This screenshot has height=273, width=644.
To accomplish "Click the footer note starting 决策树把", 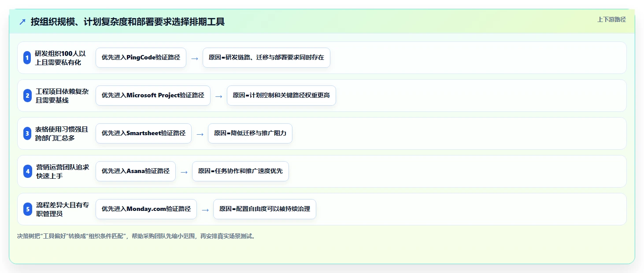I will click(x=136, y=236).
